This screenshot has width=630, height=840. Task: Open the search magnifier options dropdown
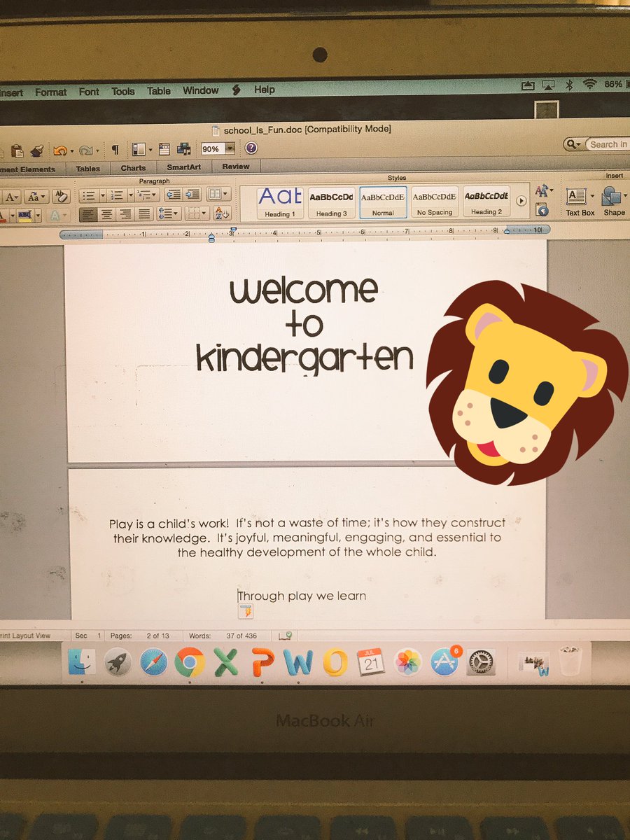[x=574, y=143]
